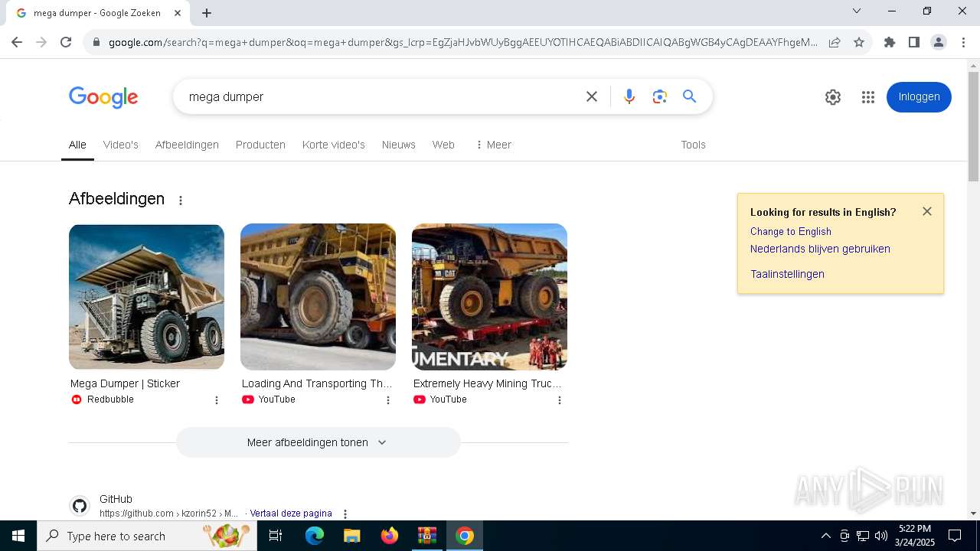Viewport: 980px width, 551px height.
Task: Submit search with magnifier icon
Action: (690, 96)
